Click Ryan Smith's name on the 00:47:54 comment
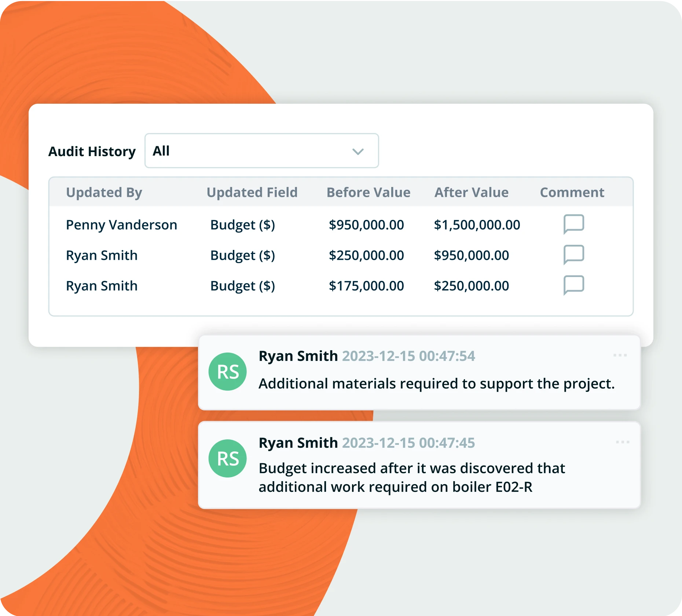Viewport: 682px width, 616px height. pos(298,356)
